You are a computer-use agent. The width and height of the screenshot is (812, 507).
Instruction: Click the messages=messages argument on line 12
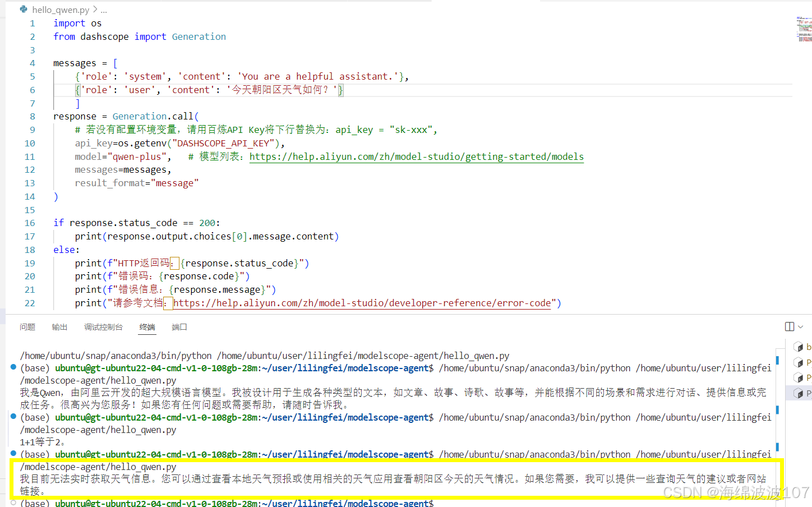click(123, 169)
